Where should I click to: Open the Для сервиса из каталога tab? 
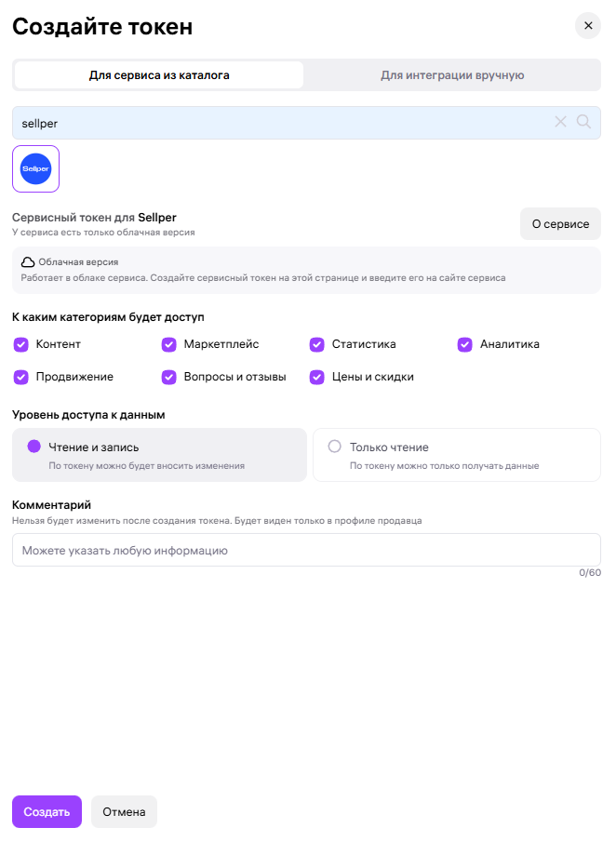pos(159,75)
